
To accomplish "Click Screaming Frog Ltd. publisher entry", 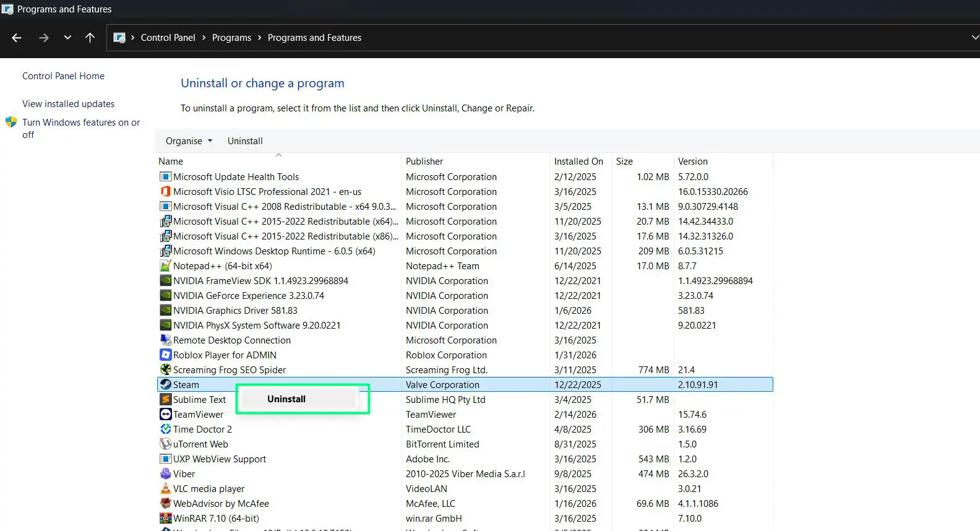I will coord(447,369).
